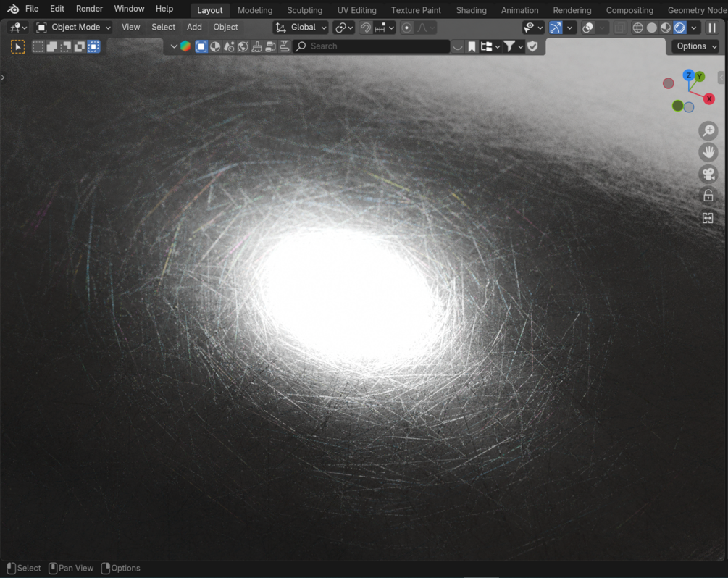Open the hierarchy display mode dropdown
The width and height of the screenshot is (728, 578).
pos(490,46)
